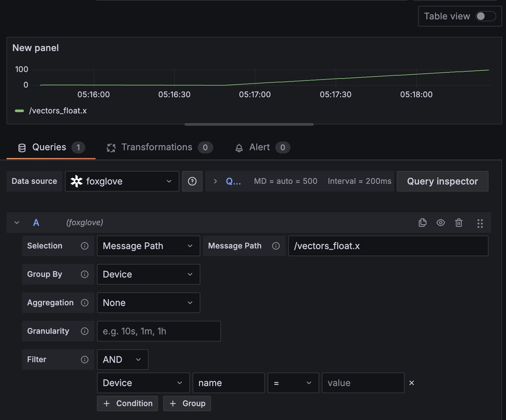Focus the filter value field

click(363, 383)
